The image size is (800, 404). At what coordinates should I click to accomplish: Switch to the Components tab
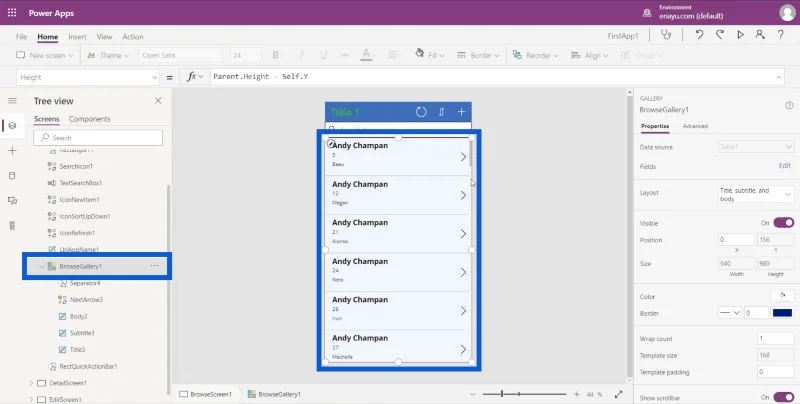(89, 119)
